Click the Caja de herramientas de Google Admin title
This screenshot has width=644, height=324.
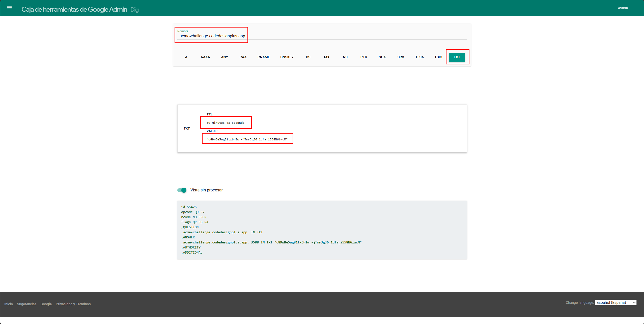pyautogui.click(x=74, y=9)
